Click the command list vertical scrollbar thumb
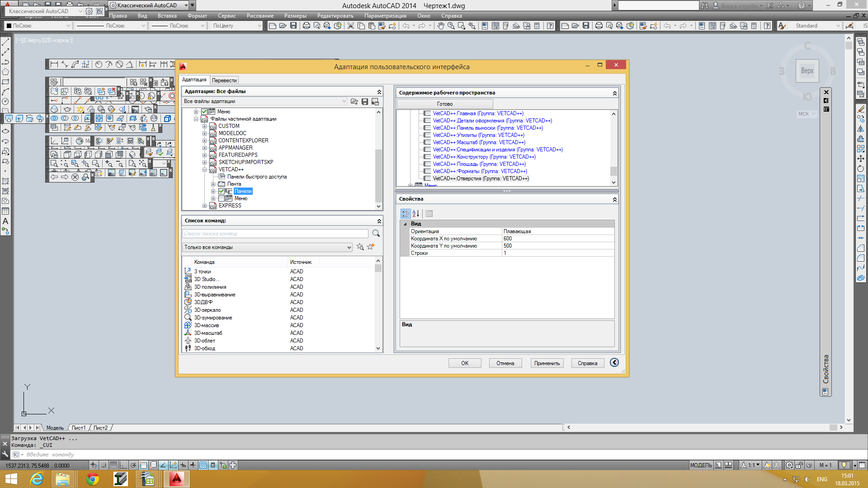This screenshot has height=488, width=868. (378, 268)
